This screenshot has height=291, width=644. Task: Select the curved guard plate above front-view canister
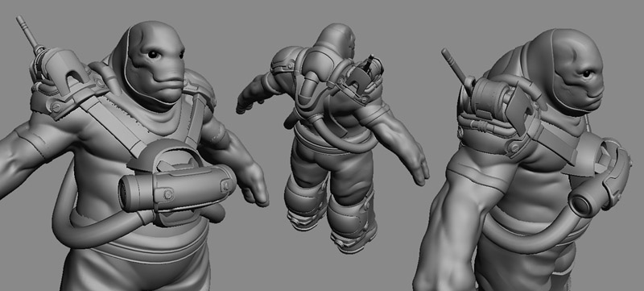[x=164, y=154]
